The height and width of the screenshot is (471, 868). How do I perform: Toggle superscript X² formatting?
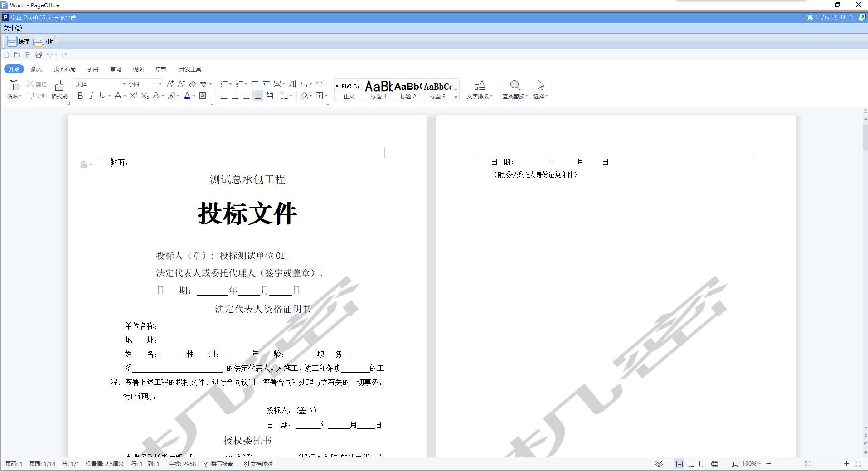(x=133, y=96)
